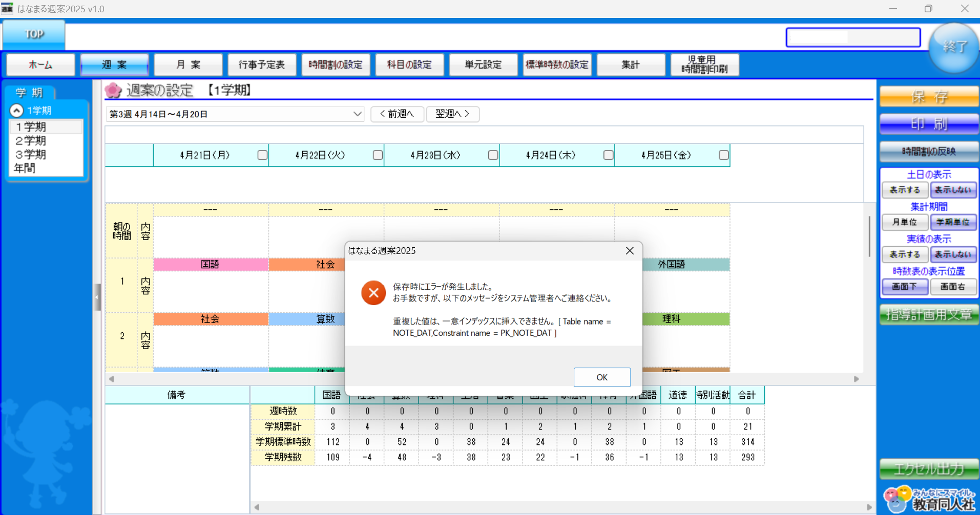The image size is (980, 515).
Task: Open 指導計画用文章 panel
Action: click(x=928, y=314)
